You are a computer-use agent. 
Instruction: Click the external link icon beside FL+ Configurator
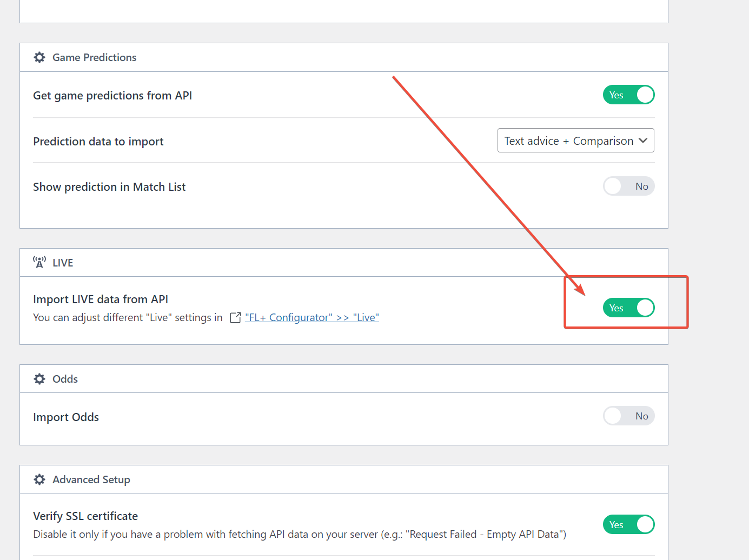click(235, 317)
